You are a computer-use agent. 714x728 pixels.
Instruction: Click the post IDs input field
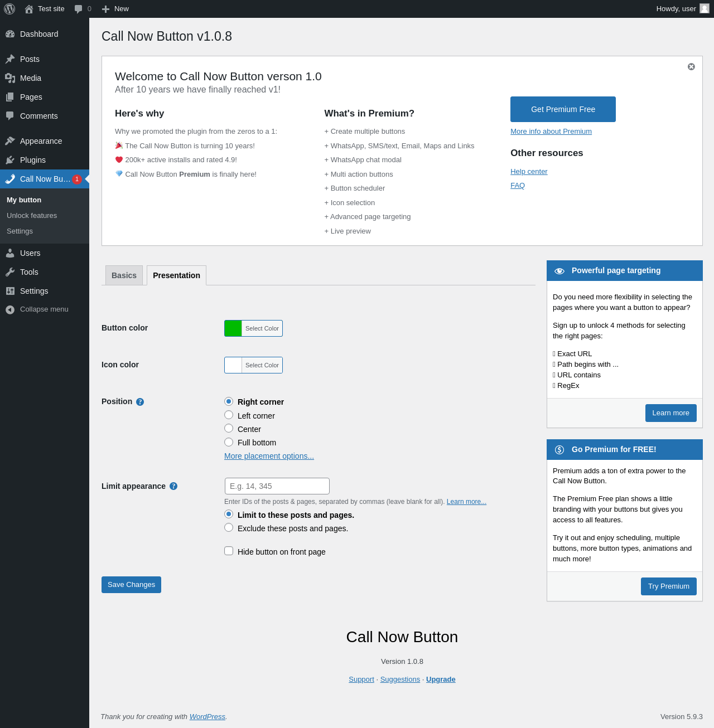277,486
